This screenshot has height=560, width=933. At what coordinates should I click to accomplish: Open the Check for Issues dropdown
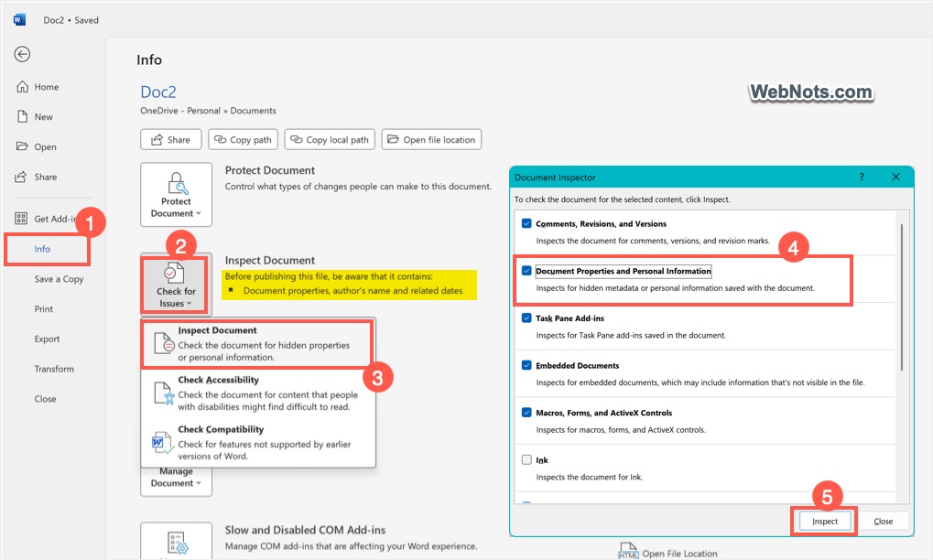click(176, 285)
